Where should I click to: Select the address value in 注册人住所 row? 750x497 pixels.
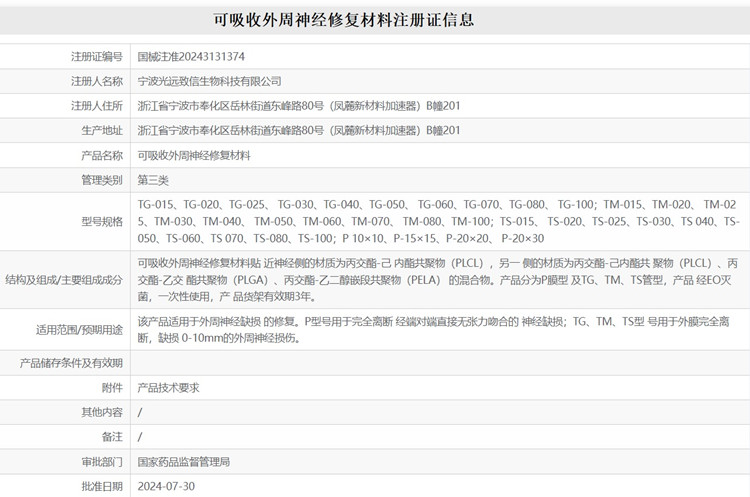tap(299, 106)
